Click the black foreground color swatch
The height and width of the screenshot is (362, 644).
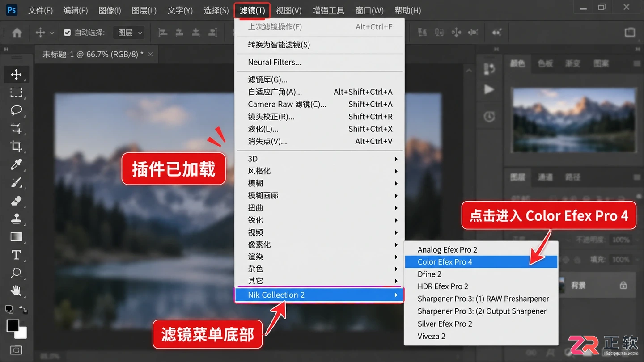13,326
